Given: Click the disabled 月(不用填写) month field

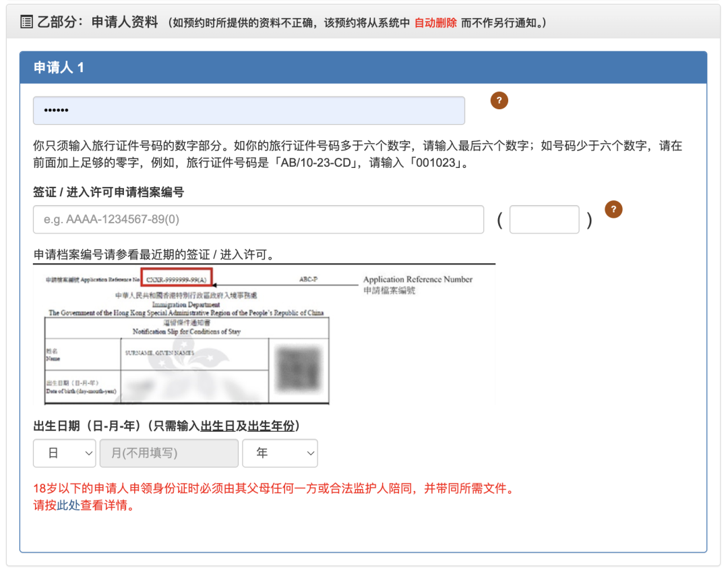Looking at the screenshot, I should pos(169,453).
